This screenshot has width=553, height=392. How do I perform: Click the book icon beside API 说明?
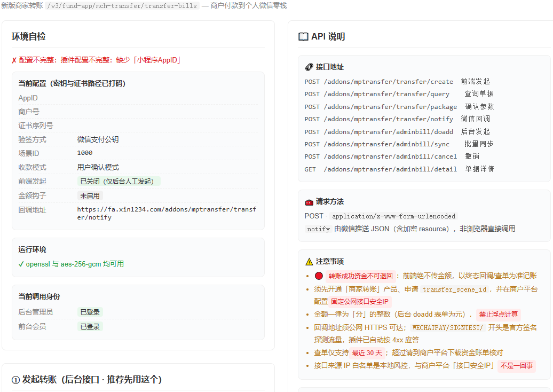pyautogui.click(x=303, y=37)
